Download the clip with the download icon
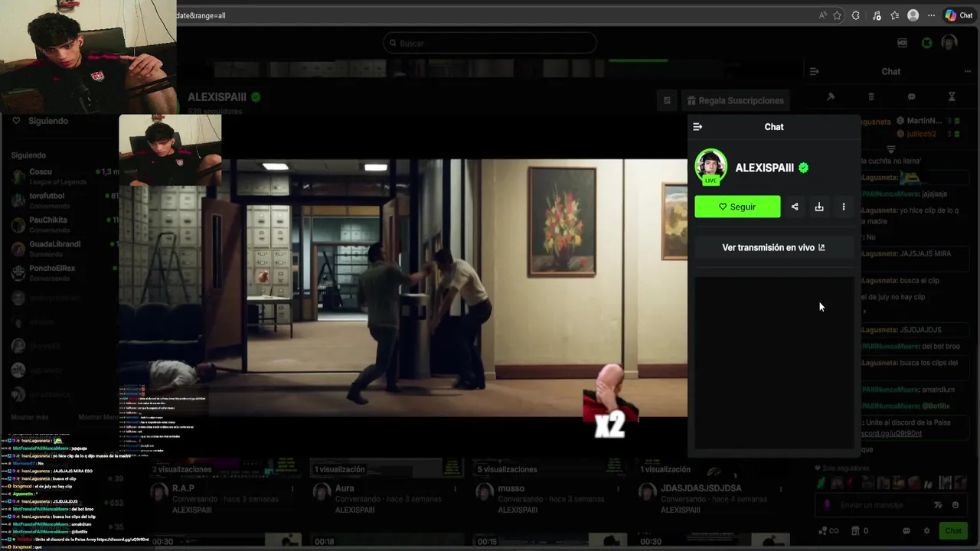 point(819,207)
